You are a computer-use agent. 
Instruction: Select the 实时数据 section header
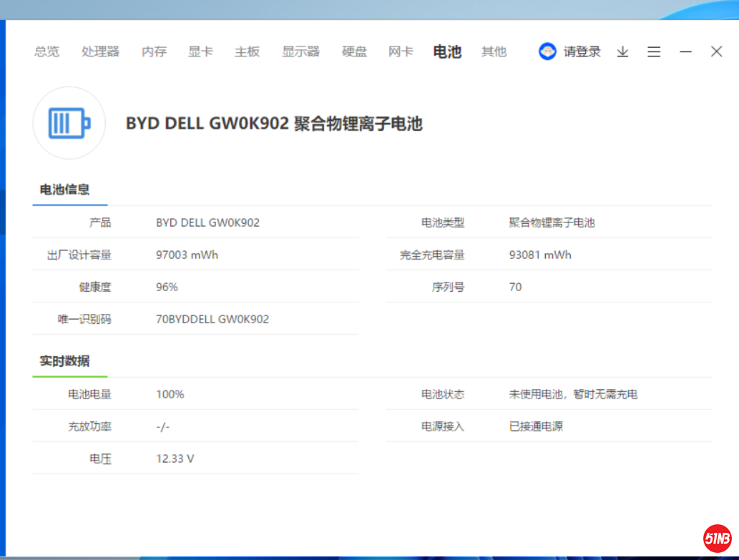pyautogui.click(x=64, y=361)
